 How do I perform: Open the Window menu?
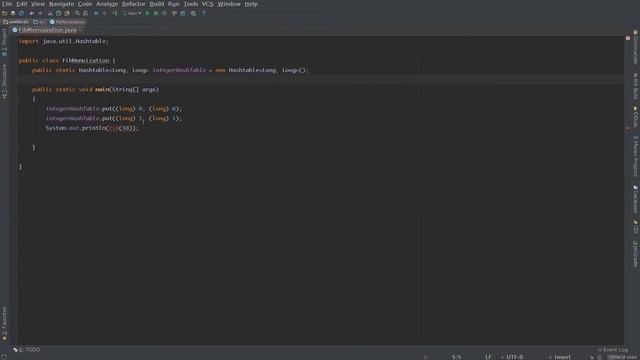click(229, 4)
